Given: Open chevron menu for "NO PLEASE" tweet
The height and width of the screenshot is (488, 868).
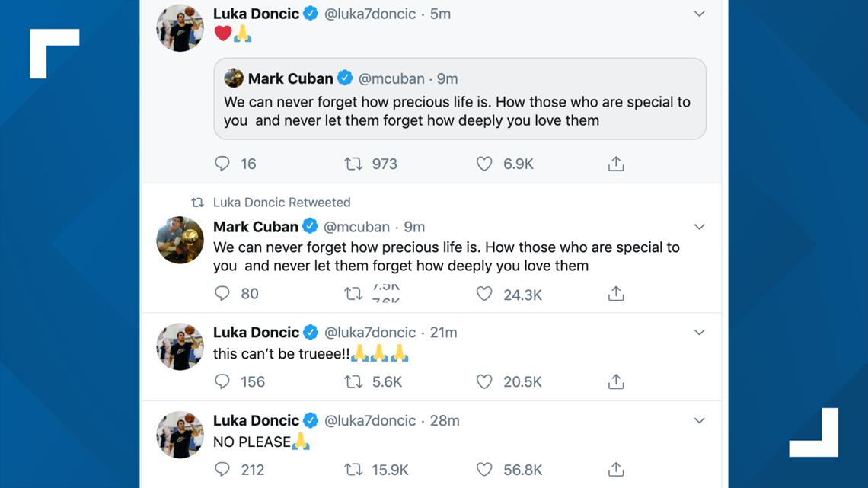Looking at the screenshot, I should [699, 420].
